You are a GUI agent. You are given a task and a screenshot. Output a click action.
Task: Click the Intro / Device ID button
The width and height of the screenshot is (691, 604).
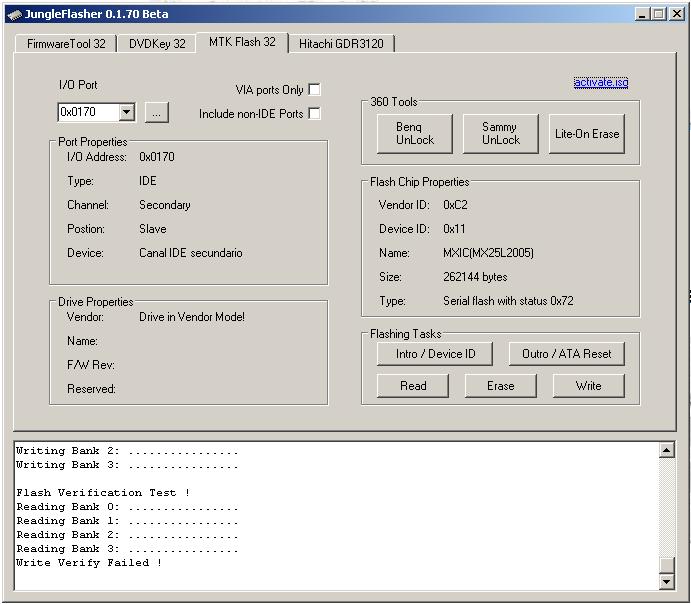coord(435,354)
